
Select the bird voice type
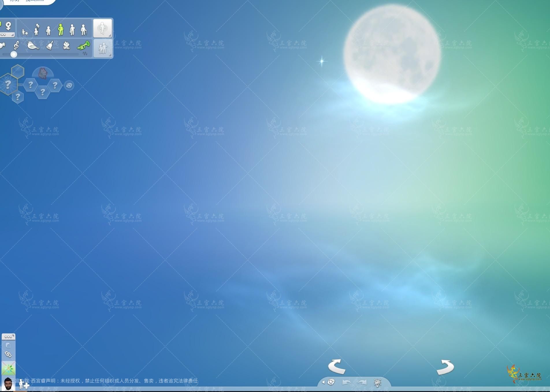(x=33, y=45)
